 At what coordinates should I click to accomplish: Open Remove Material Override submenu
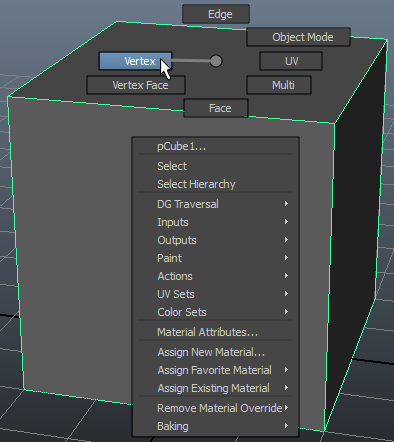[215, 408]
